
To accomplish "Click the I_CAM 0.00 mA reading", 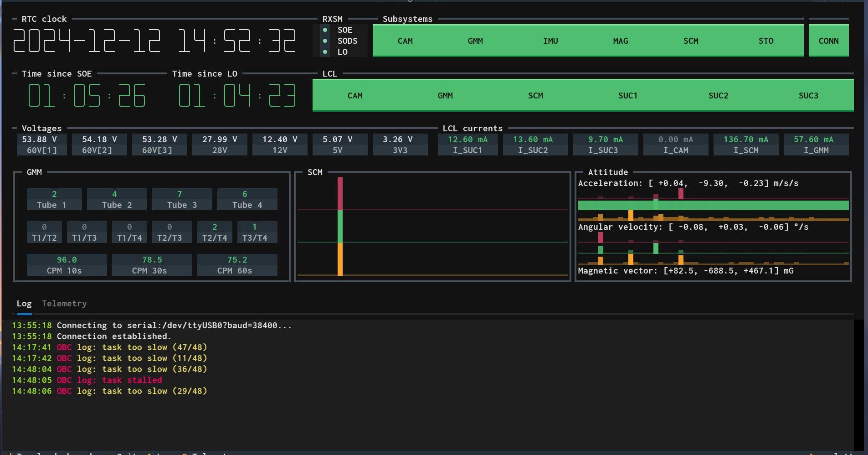I will point(675,145).
